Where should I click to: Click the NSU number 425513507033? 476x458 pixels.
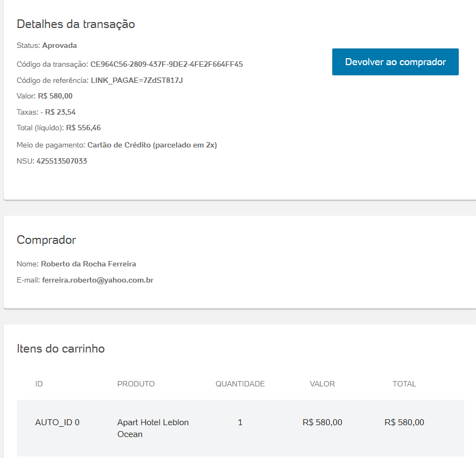click(x=62, y=161)
